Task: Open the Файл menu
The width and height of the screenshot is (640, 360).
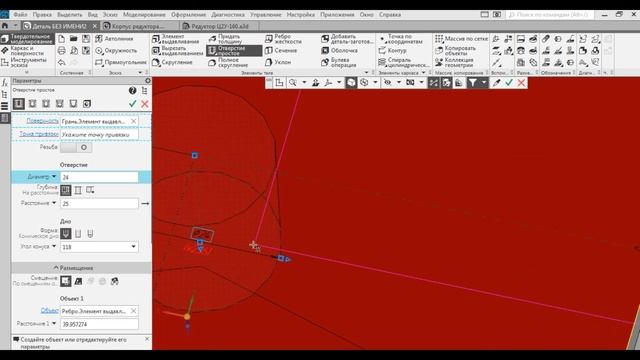Action: click(20, 15)
